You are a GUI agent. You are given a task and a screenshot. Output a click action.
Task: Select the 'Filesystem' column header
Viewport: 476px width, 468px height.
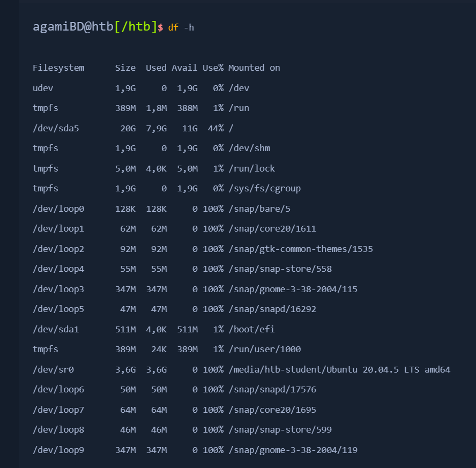[58, 68]
